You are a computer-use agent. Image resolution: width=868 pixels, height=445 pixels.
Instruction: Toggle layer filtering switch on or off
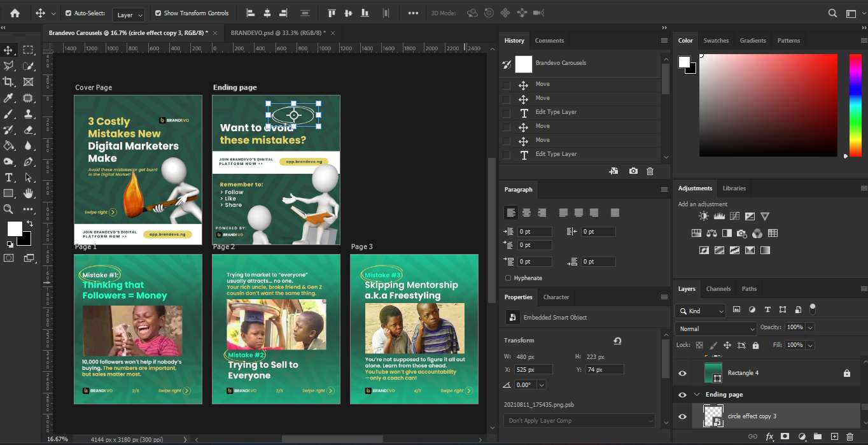tap(812, 309)
